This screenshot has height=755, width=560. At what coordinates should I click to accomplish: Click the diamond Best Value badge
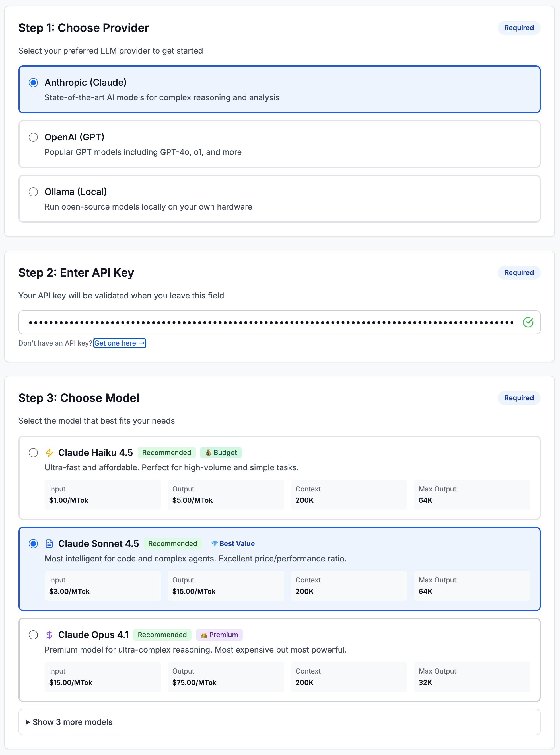click(233, 544)
